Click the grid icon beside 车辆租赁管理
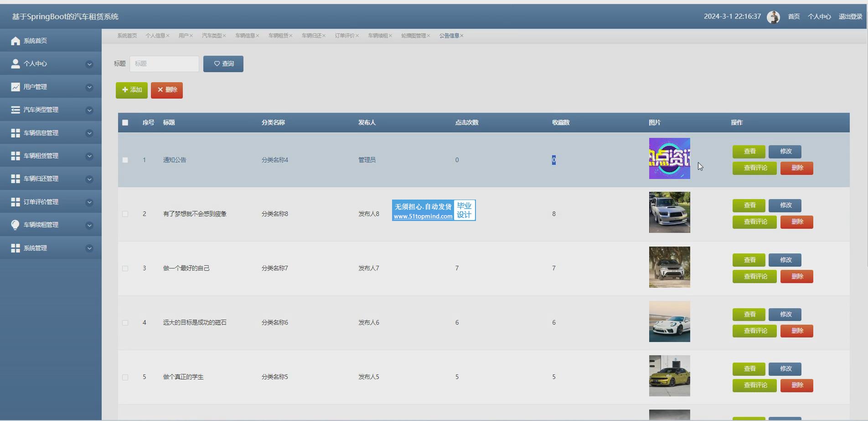This screenshot has width=868, height=421. click(15, 156)
